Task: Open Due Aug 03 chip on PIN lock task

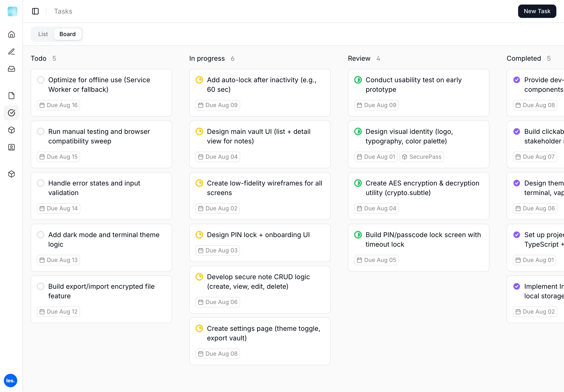Action: click(x=217, y=250)
